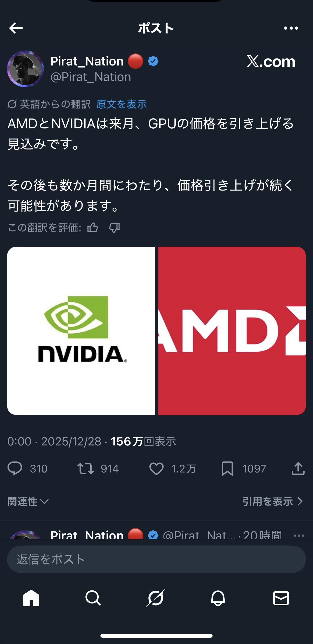313x644 pixels.
Task: Open Pirat_Nation profile avatar
Action: click(25, 69)
